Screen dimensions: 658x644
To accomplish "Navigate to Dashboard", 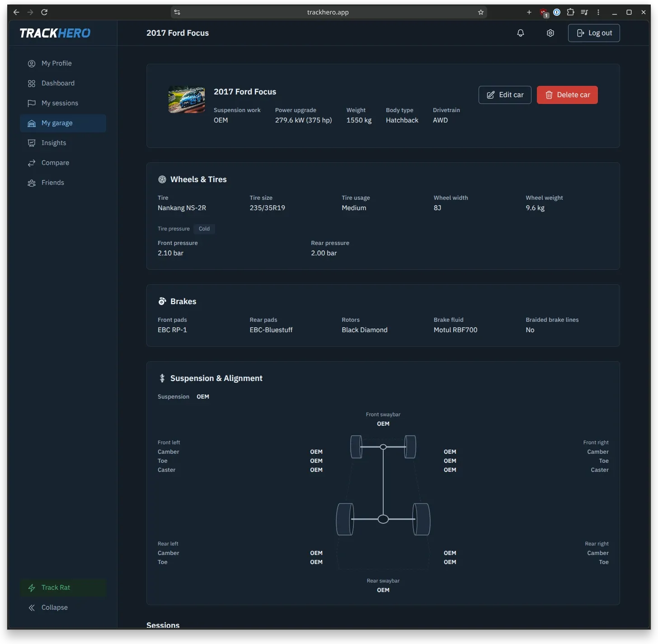I will tap(63, 83).
